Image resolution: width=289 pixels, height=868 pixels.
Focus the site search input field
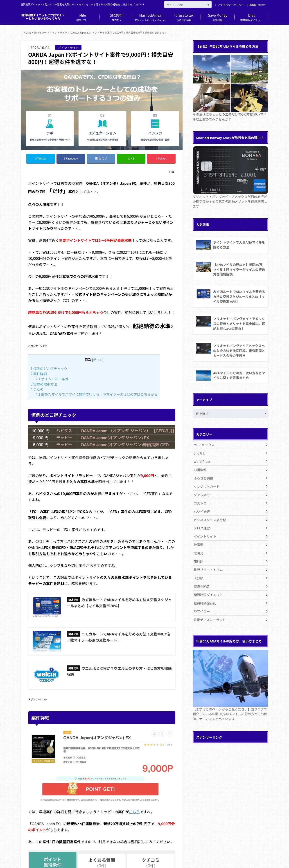pos(185,5)
